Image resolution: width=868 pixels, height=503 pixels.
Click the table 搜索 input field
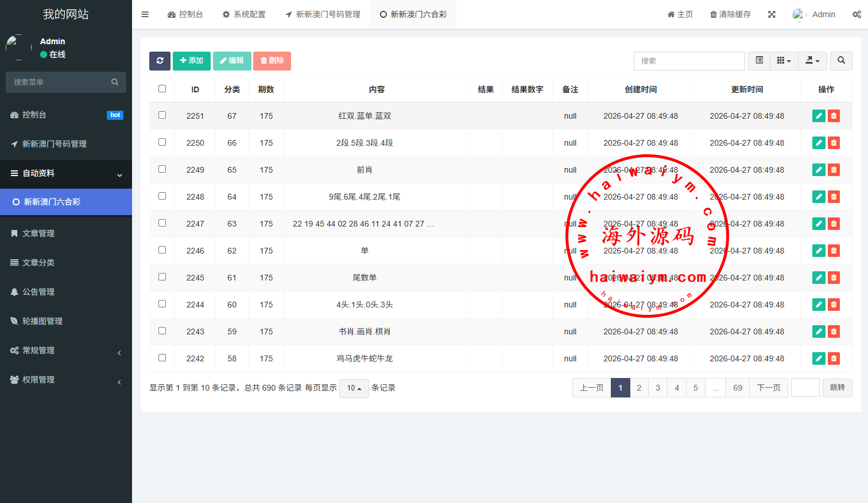(689, 61)
